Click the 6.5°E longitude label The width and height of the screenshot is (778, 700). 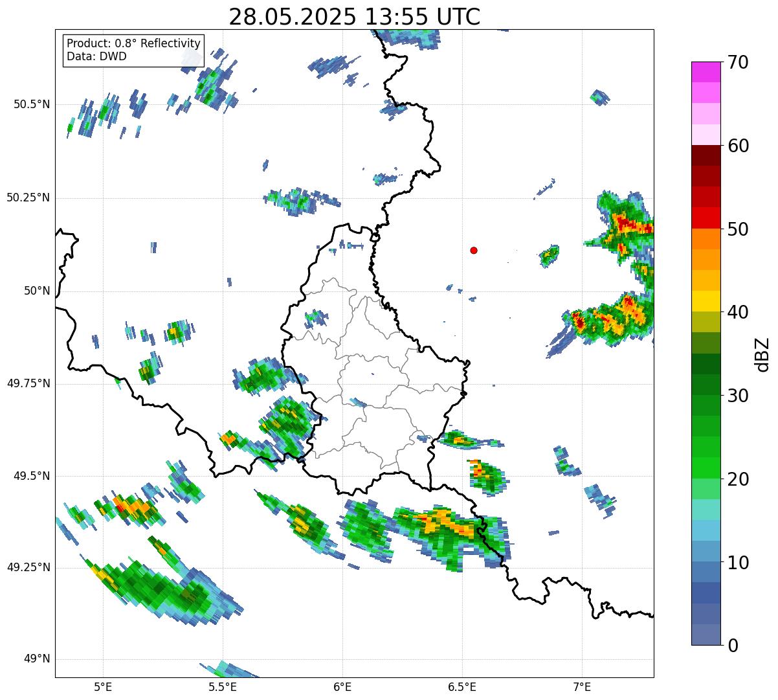[x=462, y=686]
